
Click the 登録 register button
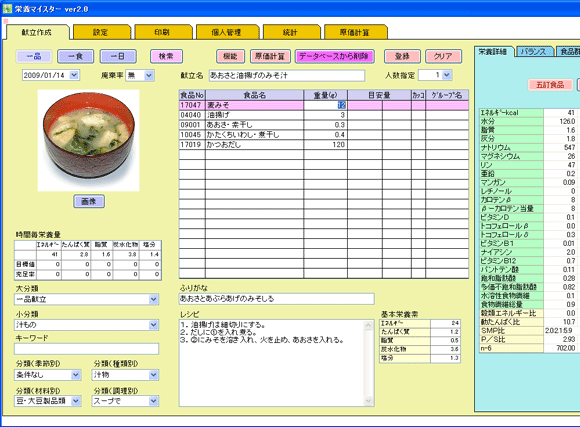click(402, 56)
